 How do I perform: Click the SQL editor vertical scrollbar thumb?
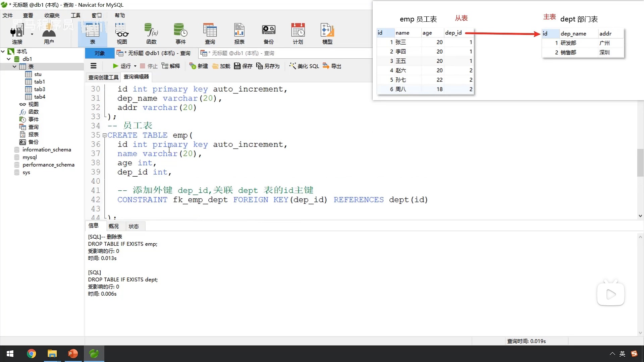pyautogui.click(x=640, y=163)
